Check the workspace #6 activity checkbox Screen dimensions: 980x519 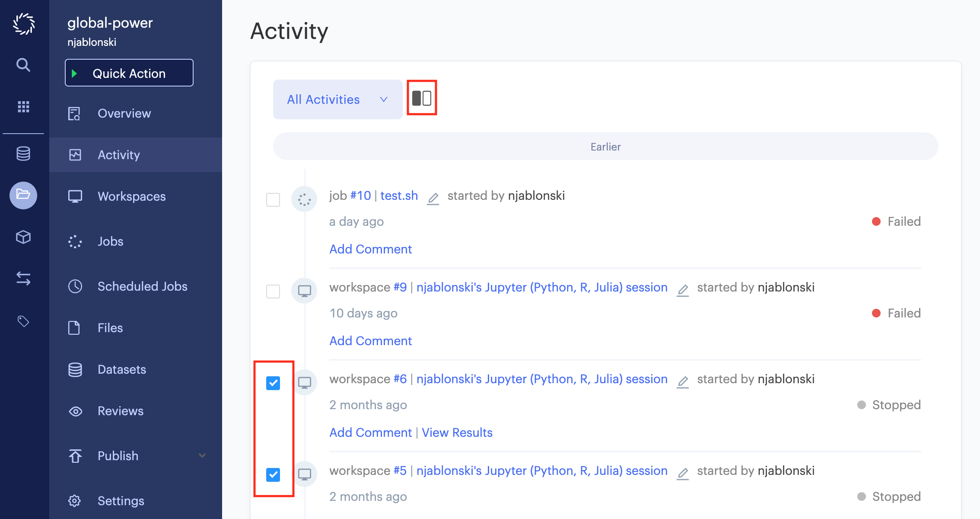tap(274, 383)
